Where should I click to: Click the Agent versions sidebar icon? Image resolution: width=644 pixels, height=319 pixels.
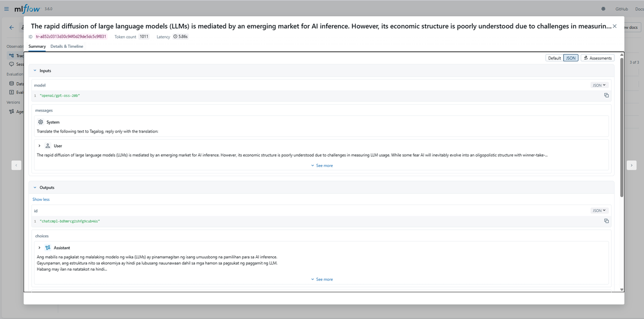(12, 112)
